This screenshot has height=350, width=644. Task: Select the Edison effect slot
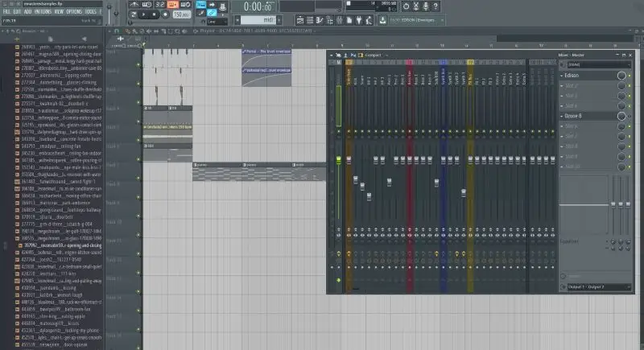pos(588,76)
